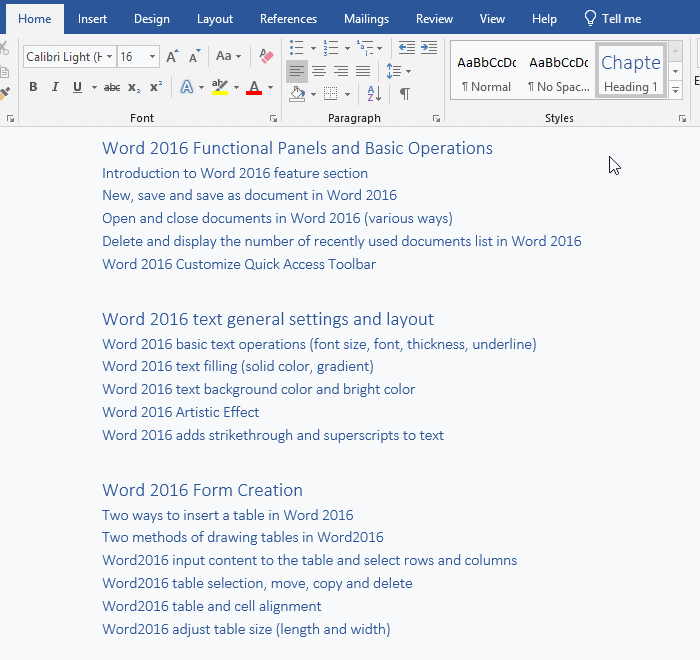Go to the Review tab
Viewport: 700px width, 660px height.
tap(434, 19)
